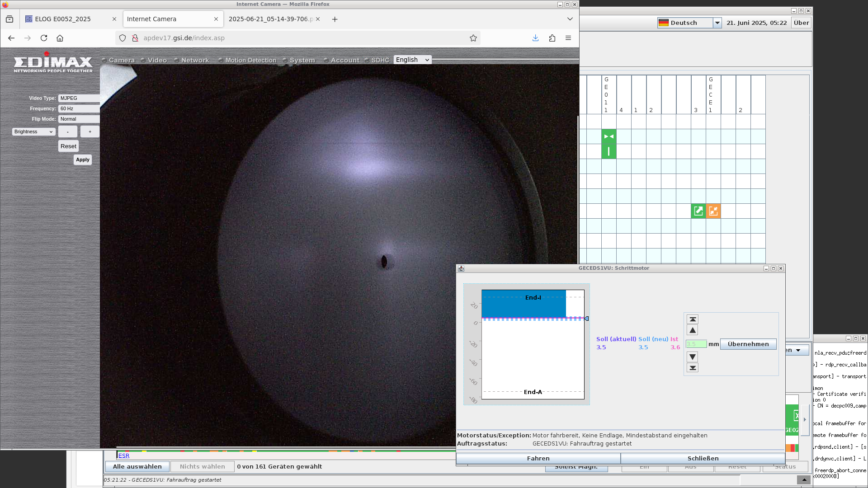The width and height of the screenshot is (868, 488).
Task: Reload the camera page
Action: tap(44, 38)
